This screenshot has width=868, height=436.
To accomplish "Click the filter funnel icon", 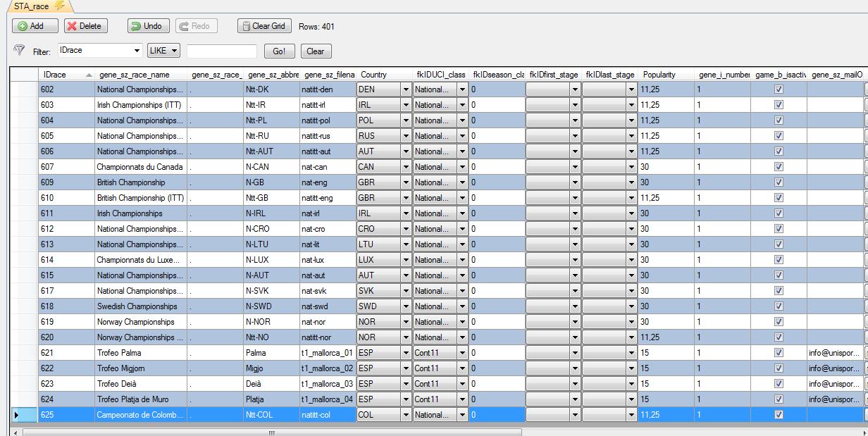I will 19,50.
